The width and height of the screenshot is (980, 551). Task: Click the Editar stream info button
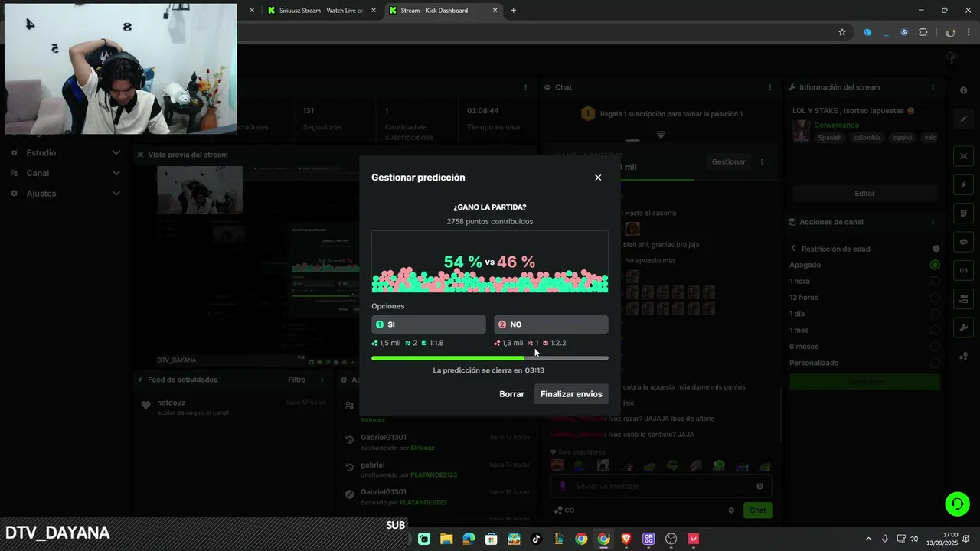point(864,194)
